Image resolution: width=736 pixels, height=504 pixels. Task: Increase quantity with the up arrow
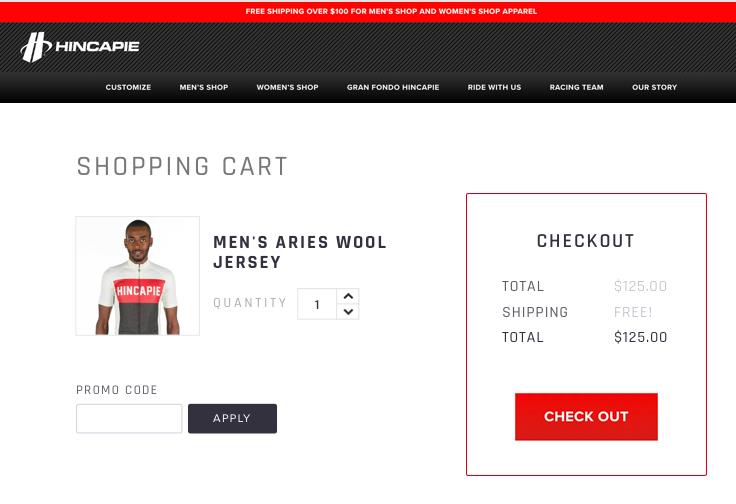pos(348,296)
